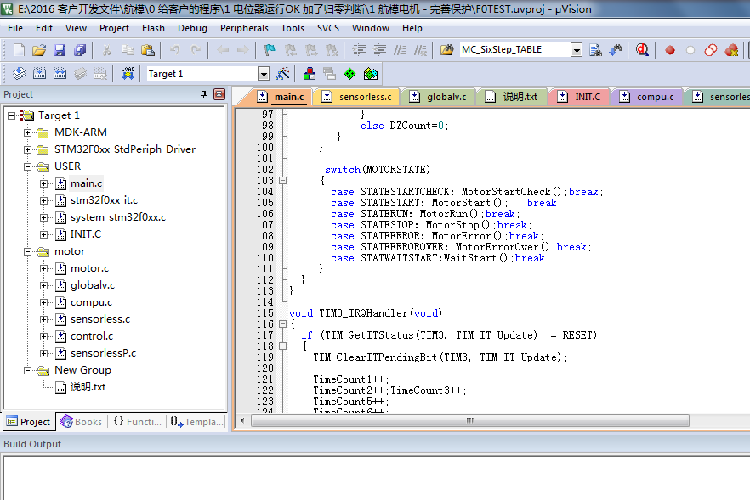Expand INIT.C in the project tree
This screenshot has width=750, height=500.
tap(44, 234)
